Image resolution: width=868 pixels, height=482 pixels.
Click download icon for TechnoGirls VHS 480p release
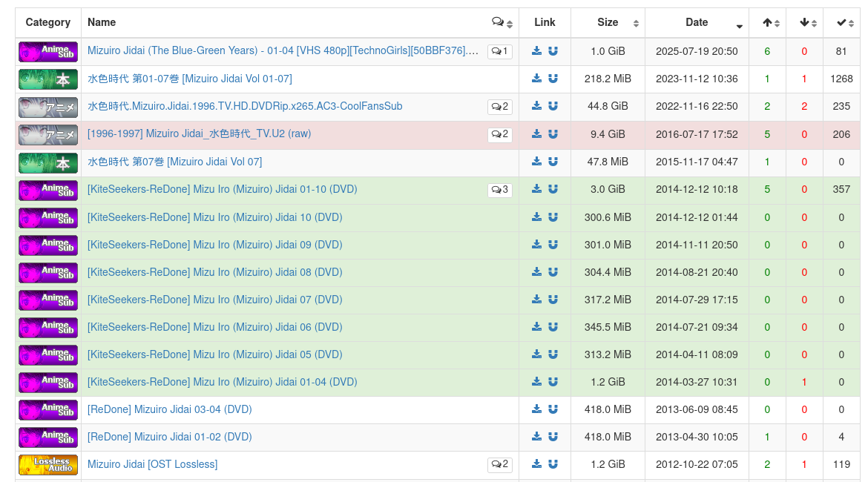coord(536,51)
